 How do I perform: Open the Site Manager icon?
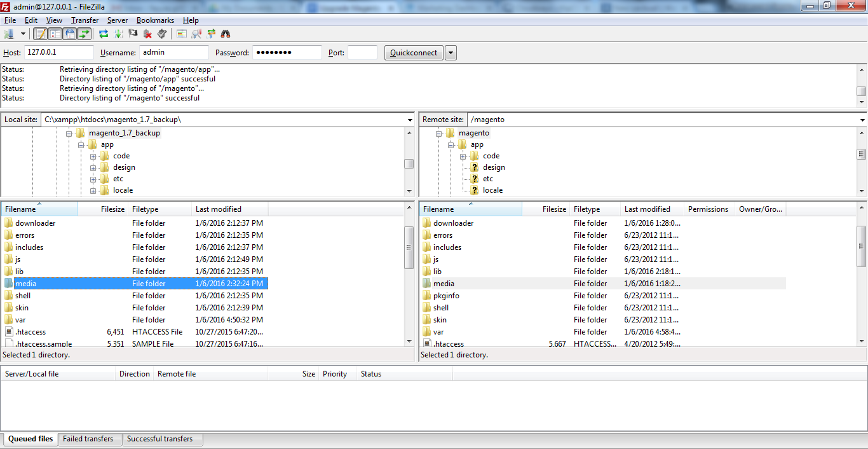[x=9, y=34]
